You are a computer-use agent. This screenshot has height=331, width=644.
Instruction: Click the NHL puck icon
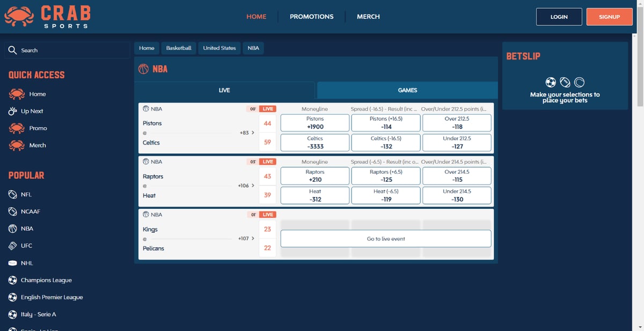pyautogui.click(x=13, y=263)
